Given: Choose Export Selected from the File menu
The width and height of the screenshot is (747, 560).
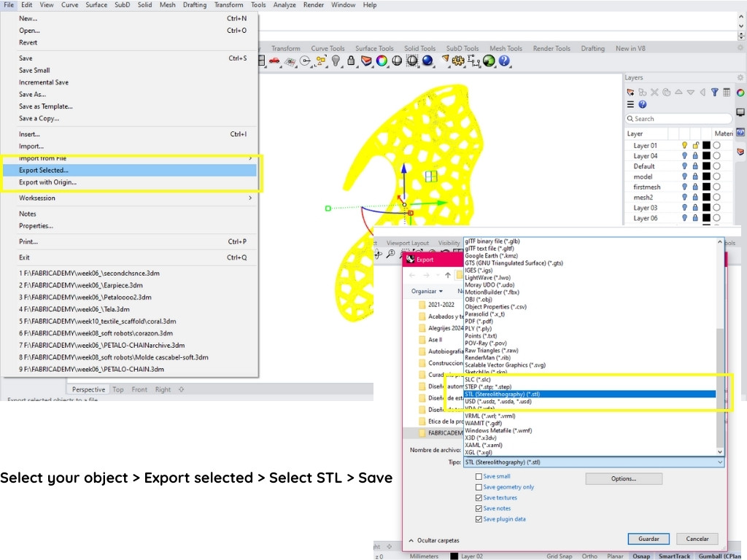Looking at the screenshot, I should tap(44, 171).
